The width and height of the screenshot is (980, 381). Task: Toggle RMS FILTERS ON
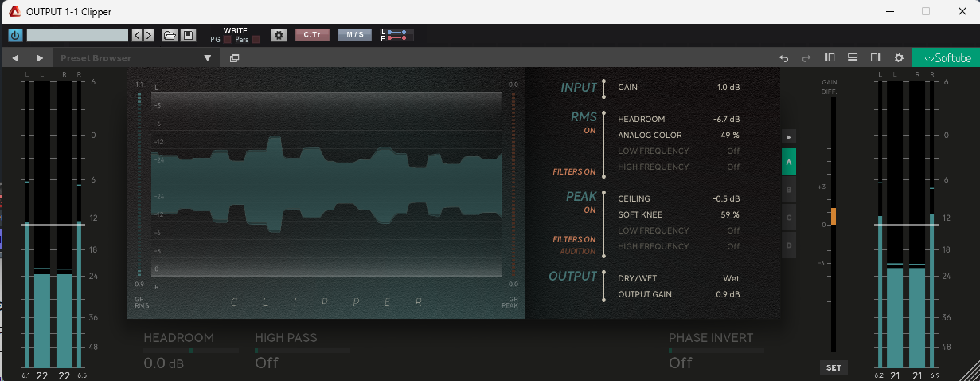click(575, 171)
